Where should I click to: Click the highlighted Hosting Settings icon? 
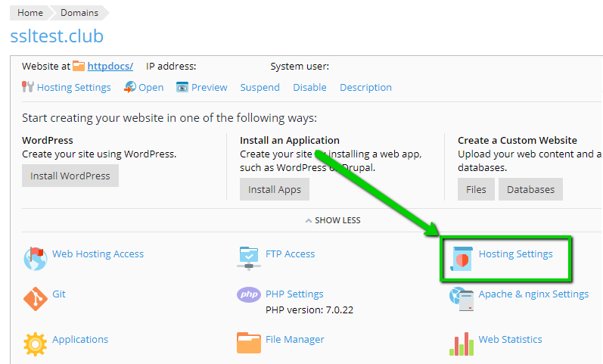point(462,258)
